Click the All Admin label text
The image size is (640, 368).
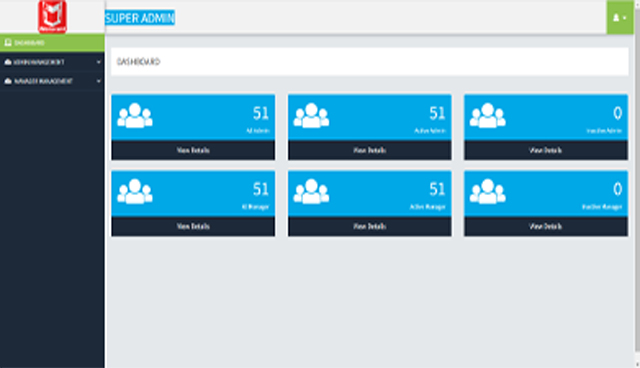[x=258, y=131]
